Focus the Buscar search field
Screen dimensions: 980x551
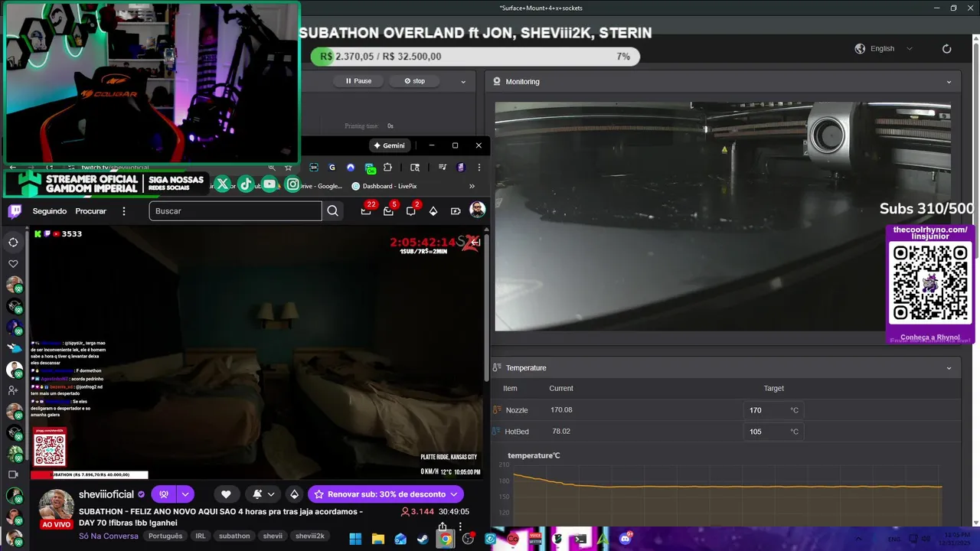click(x=235, y=211)
